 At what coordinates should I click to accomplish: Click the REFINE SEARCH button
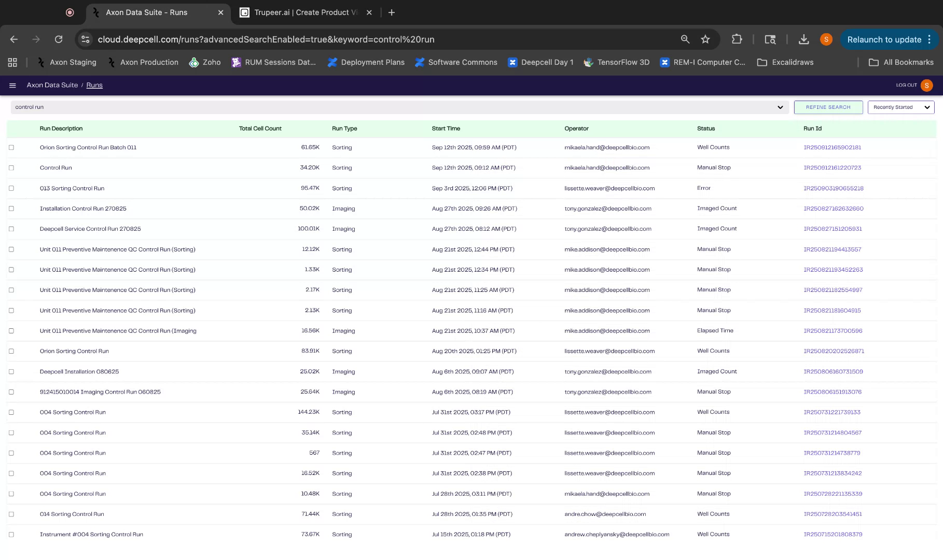[x=828, y=107]
